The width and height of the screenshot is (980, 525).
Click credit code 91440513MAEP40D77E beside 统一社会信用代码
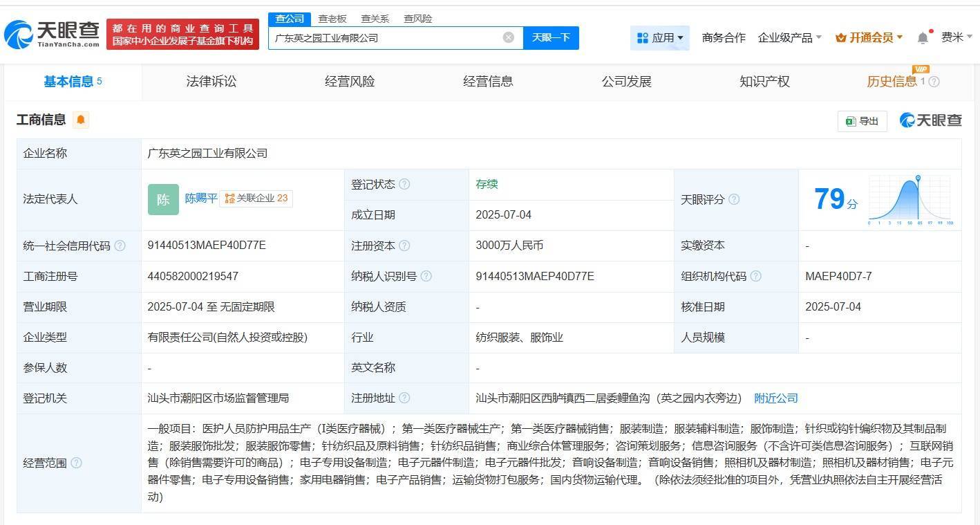pyautogui.click(x=207, y=246)
